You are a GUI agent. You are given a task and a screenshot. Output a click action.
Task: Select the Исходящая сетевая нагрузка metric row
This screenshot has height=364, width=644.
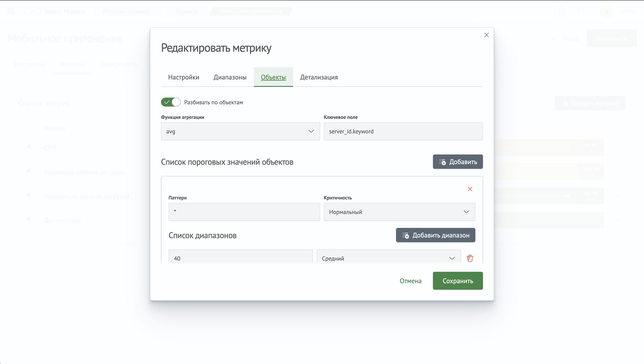coord(87,196)
